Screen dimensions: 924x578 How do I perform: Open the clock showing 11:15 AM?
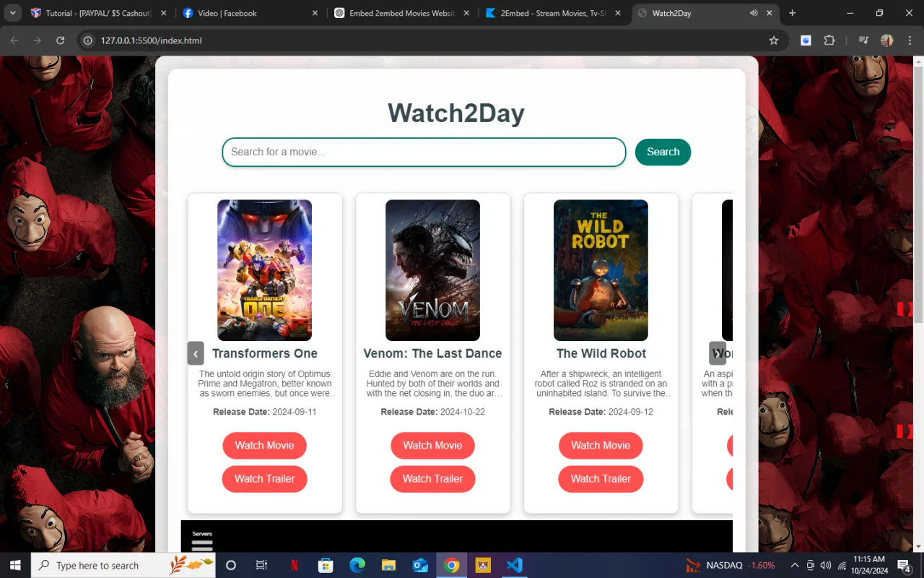[868, 565]
